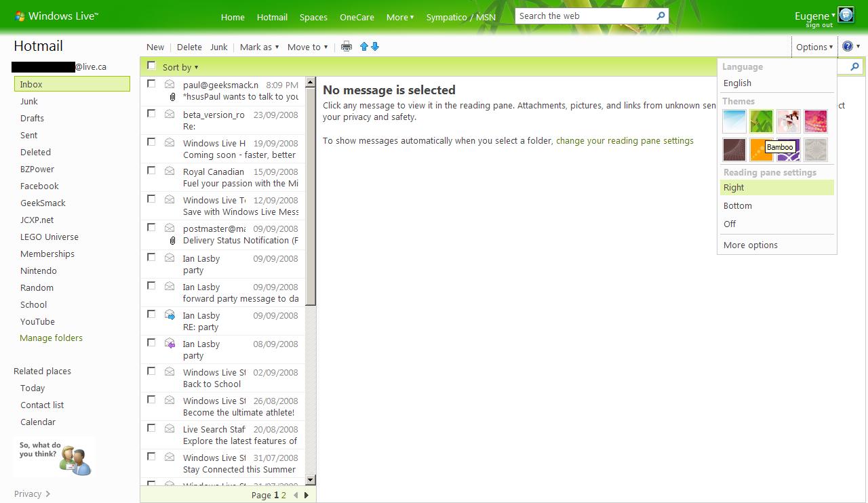Select the pink sparkle theme thumbnail
868x503 pixels.
(816, 121)
